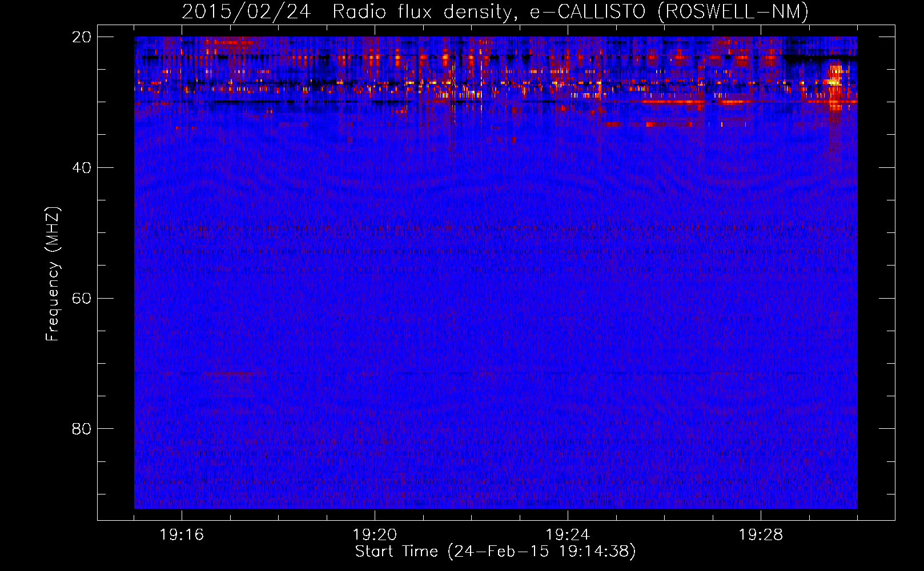
Task: Click the '80' frequency tick label
Action: tap(82, 429)
